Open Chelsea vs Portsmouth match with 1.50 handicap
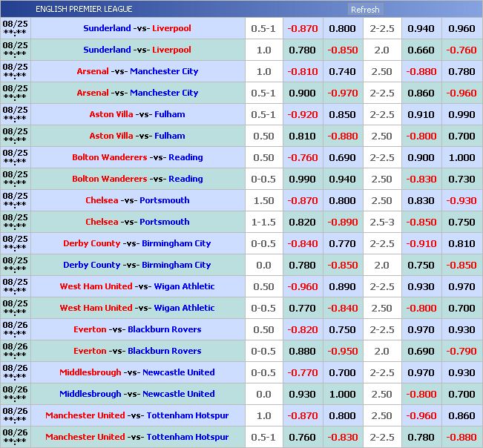Viewport: 483px width, 448px height. tap(137, 200)
